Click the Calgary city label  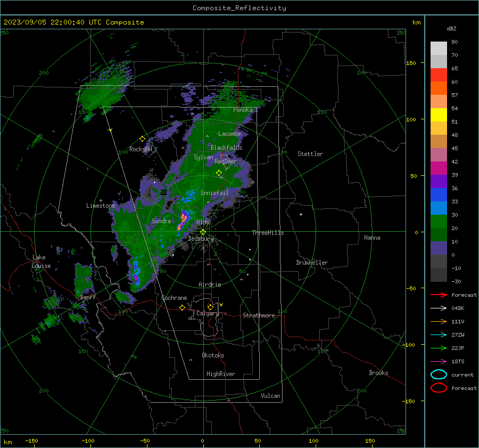[x=208, y=313]
